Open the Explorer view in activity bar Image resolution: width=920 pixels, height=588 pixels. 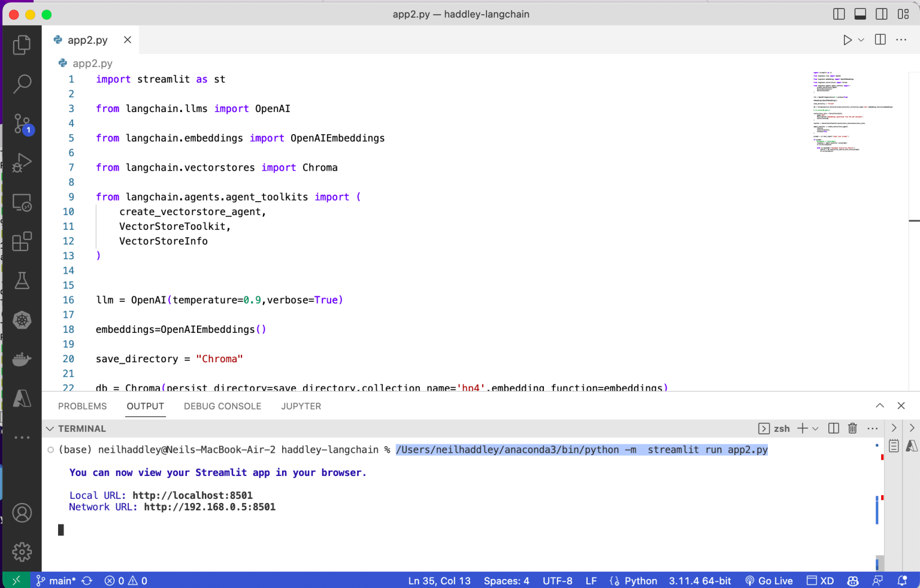tap(22, 45)
